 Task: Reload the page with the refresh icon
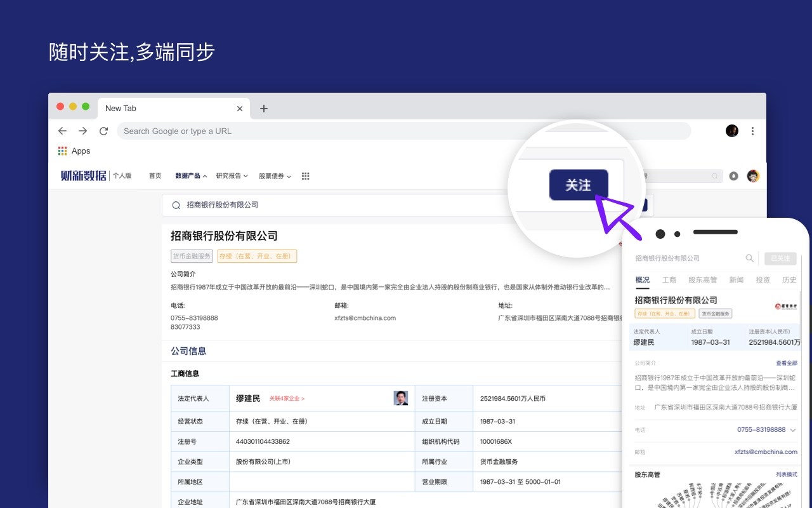pos(103,131)
